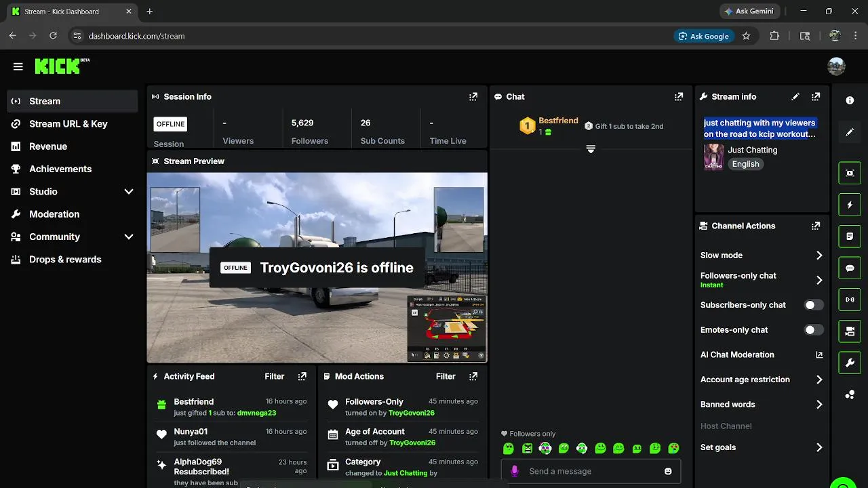Enable Emotes-only chat switch
Image resolution: width=868 pixels, height=488 pixels.
coord(814,330)
